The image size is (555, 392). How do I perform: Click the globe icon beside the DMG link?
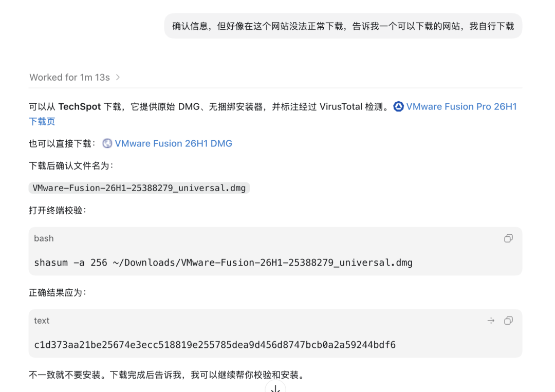tap(107, 143)
